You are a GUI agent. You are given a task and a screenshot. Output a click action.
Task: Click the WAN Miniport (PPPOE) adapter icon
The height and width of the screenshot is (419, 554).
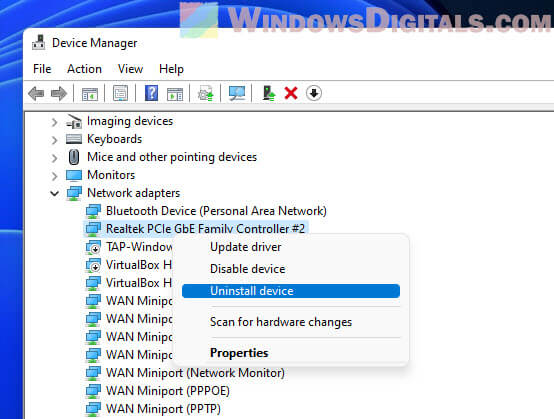(x=93, y=391)
